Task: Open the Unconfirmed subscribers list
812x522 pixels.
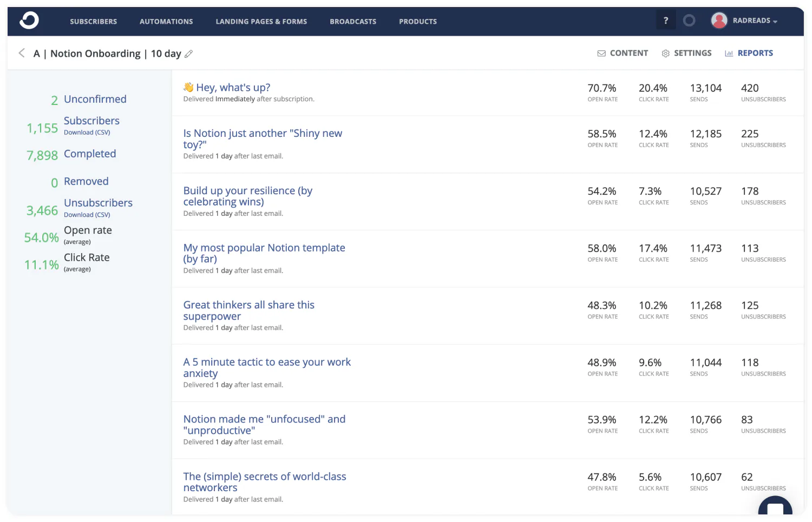Action: click(x=95, y=99)
